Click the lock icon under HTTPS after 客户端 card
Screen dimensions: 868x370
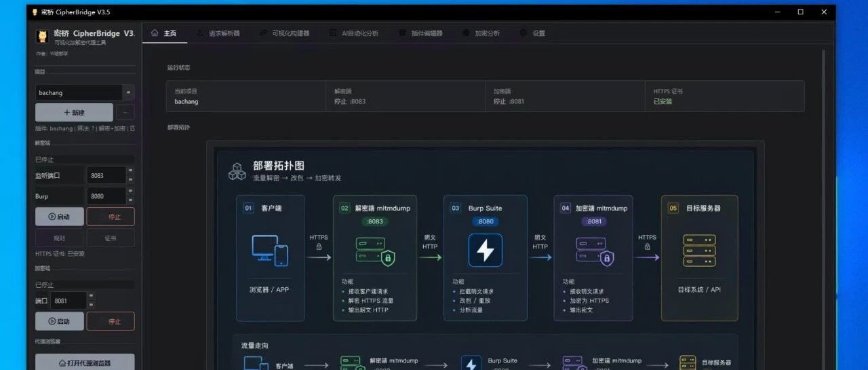(x=319, y=247)
